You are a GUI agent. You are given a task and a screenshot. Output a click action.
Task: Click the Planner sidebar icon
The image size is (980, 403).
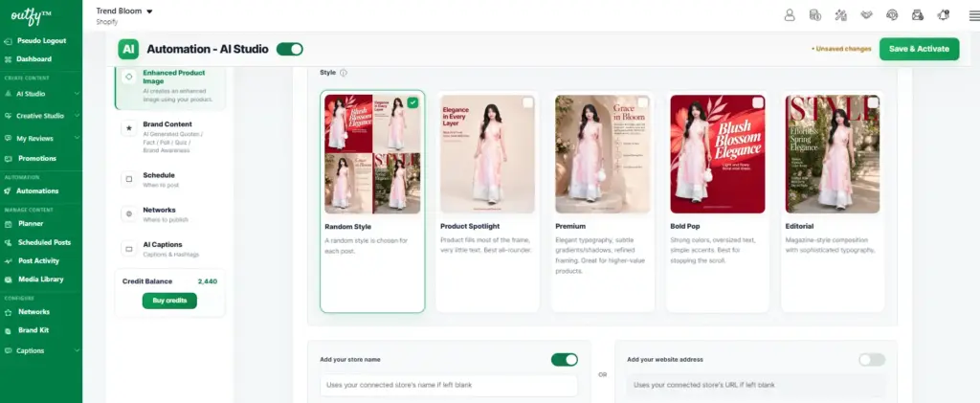click(8, 224)
